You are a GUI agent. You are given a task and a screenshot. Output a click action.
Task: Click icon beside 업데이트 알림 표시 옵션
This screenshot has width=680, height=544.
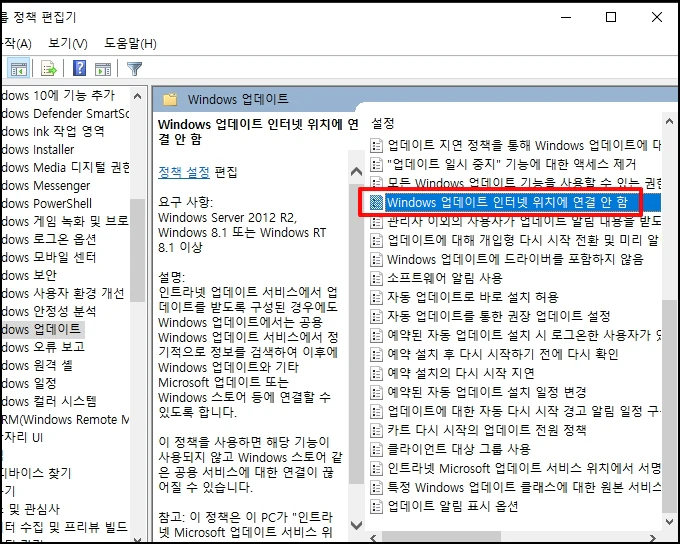tap(376, 506)
